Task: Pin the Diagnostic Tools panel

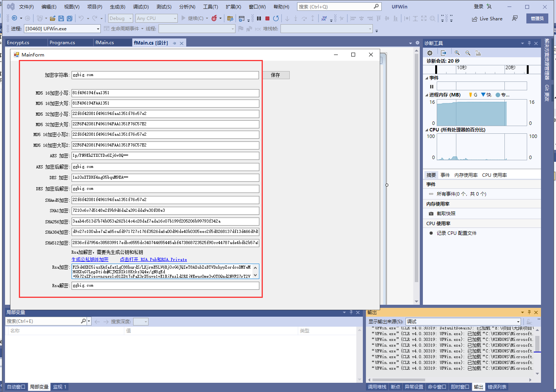Action: pos(529,43)
